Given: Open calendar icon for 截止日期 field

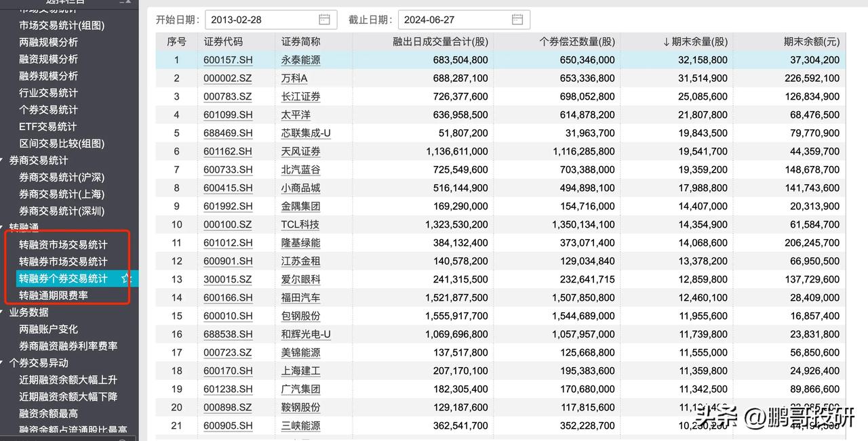Looking at the screenshot, I should 518,20.
